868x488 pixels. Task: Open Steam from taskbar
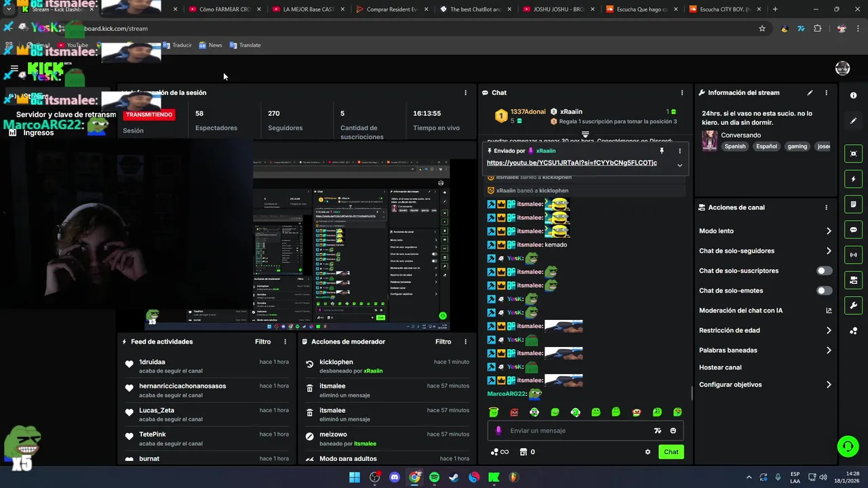click(454, 477)
